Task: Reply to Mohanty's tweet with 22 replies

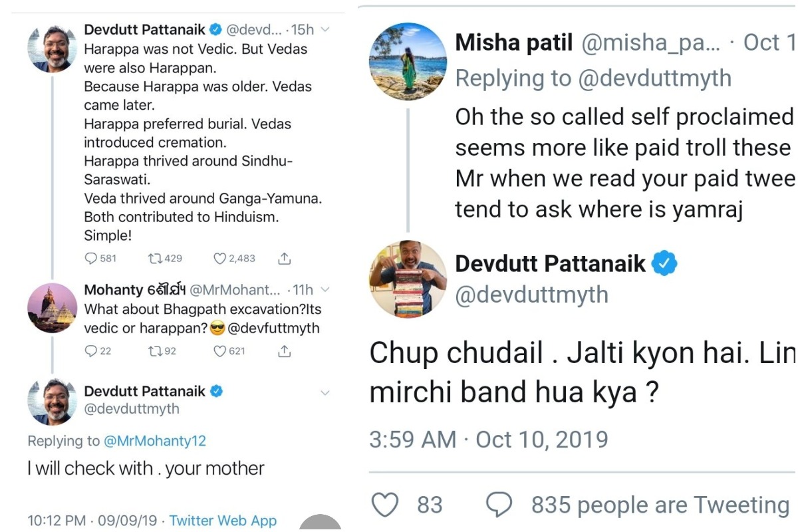Action: (91, 350)
